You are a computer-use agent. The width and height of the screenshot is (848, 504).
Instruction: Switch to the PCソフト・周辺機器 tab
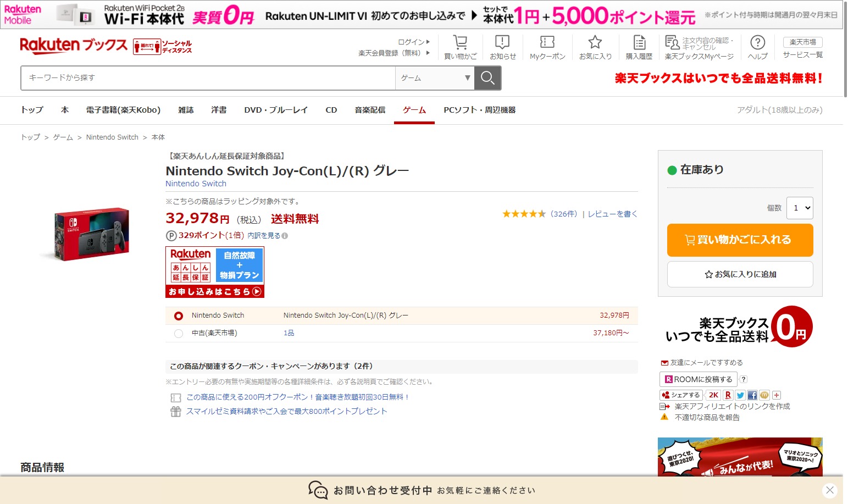pos(480,110)
